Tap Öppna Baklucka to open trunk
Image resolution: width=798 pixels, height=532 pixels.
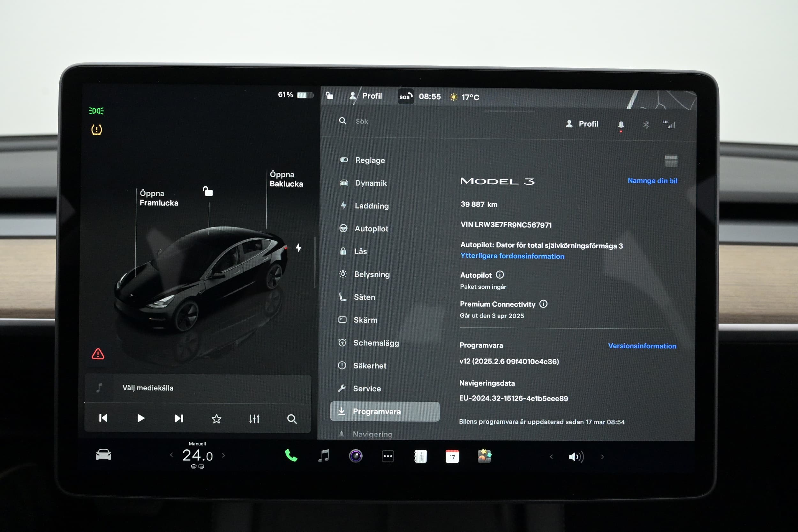[286, 179]
